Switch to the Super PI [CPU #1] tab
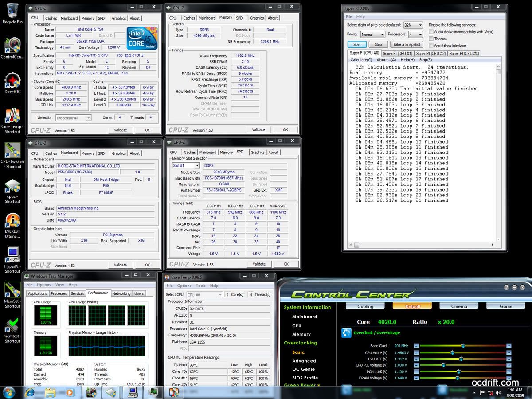Viewport: 532px width, 399px height. click(398, 53)
